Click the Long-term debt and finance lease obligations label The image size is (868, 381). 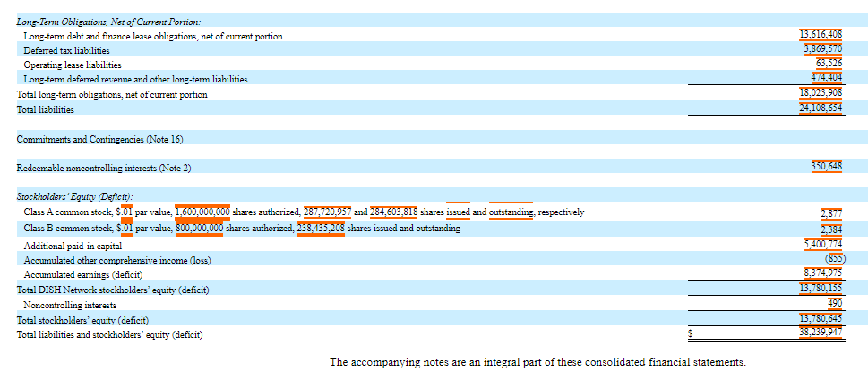coord(153,36)
